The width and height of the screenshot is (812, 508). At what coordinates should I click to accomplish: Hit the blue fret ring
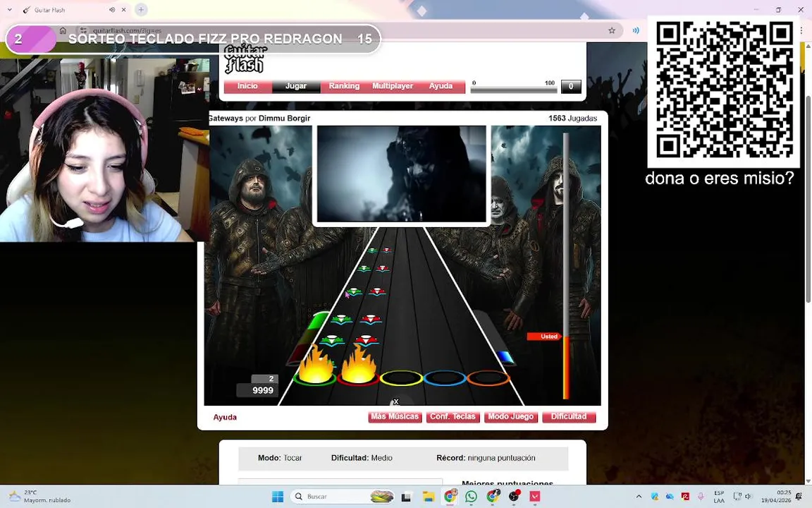(x=445, y=378)
